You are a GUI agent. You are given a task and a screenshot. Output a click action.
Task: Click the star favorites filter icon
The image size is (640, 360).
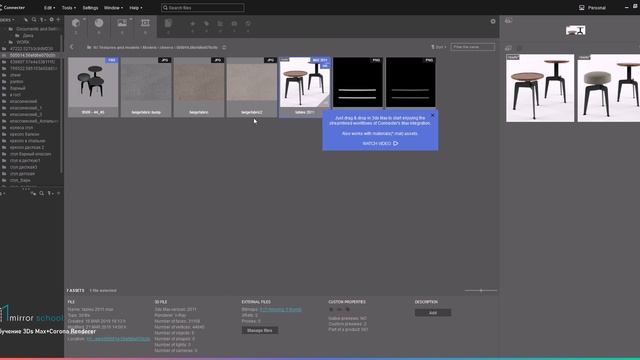point(193,25)
